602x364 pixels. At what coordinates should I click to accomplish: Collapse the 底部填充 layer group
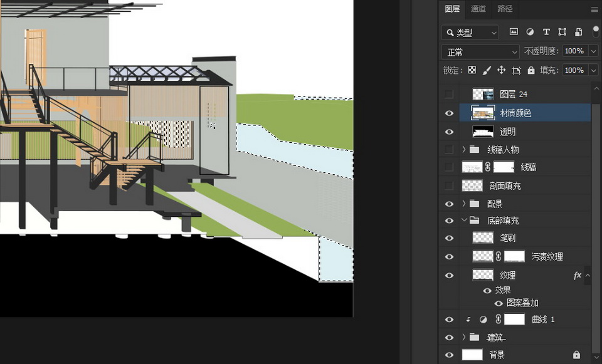tap(464, 221)
